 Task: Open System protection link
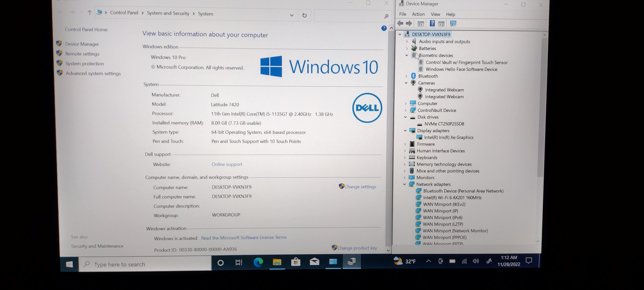85,64
